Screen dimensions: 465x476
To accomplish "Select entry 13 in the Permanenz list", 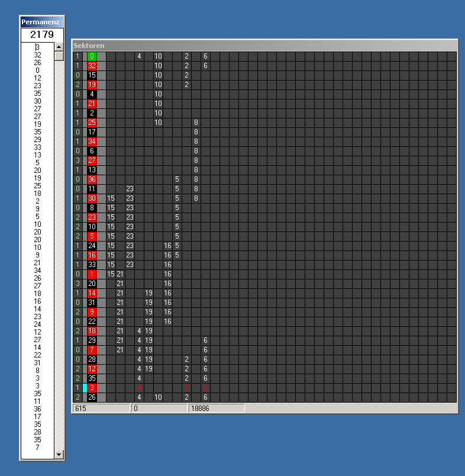I will click(x=37, y=155).
